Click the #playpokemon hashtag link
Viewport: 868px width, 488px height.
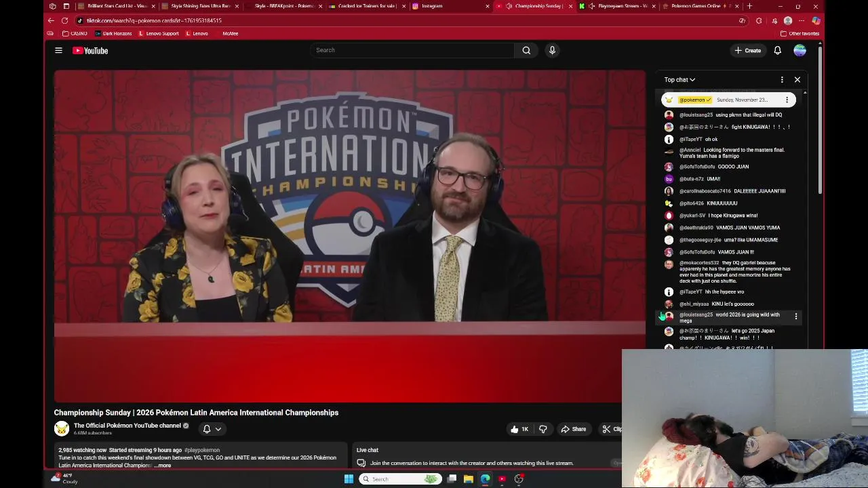tap(202, 450)
